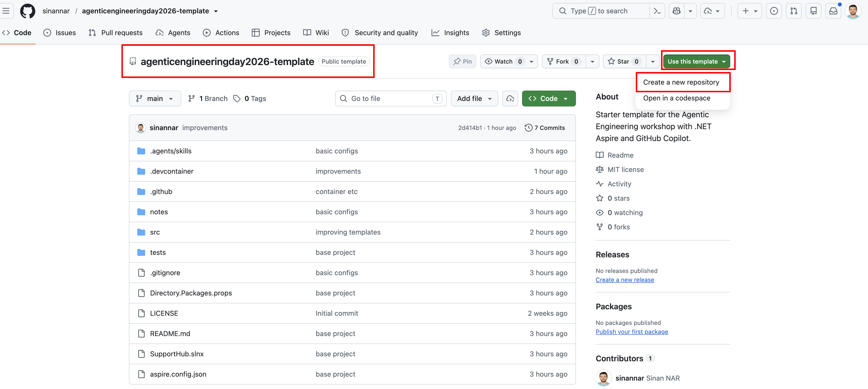This screenshot has height=389, width=868.
Task: View the 7 Commits history
Action: tap(545, 128)
